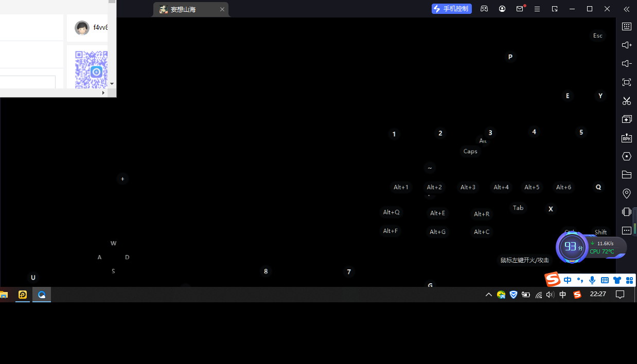Open the multi-instance manager icon

point(626,119)
